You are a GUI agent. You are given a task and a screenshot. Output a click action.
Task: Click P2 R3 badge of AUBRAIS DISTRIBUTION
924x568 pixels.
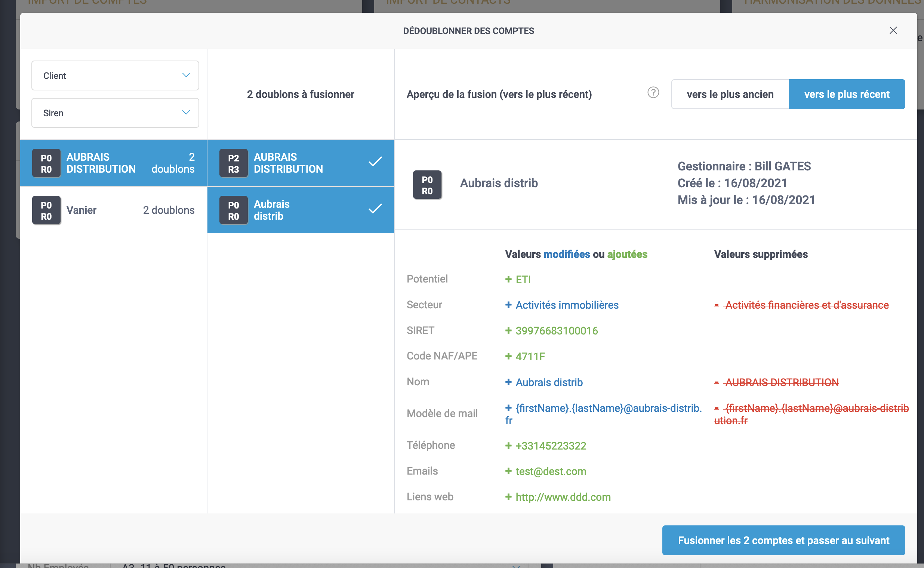(233, 163)
